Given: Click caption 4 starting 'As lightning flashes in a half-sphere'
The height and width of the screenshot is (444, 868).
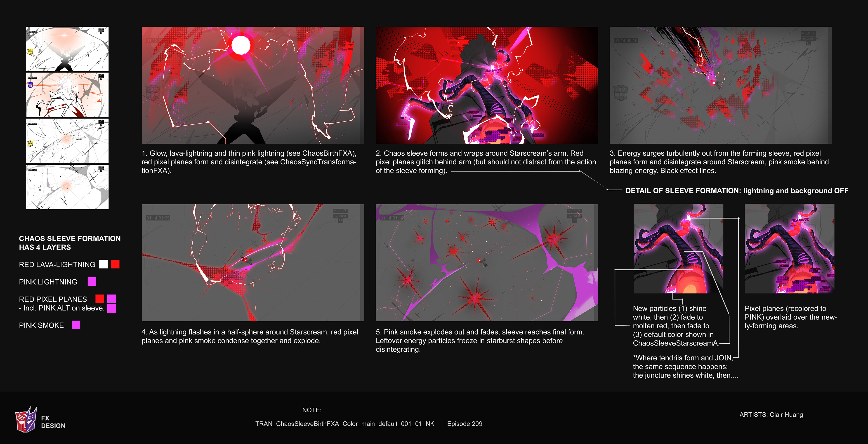Looking at the screenshot, I should [x=250, y=336].
